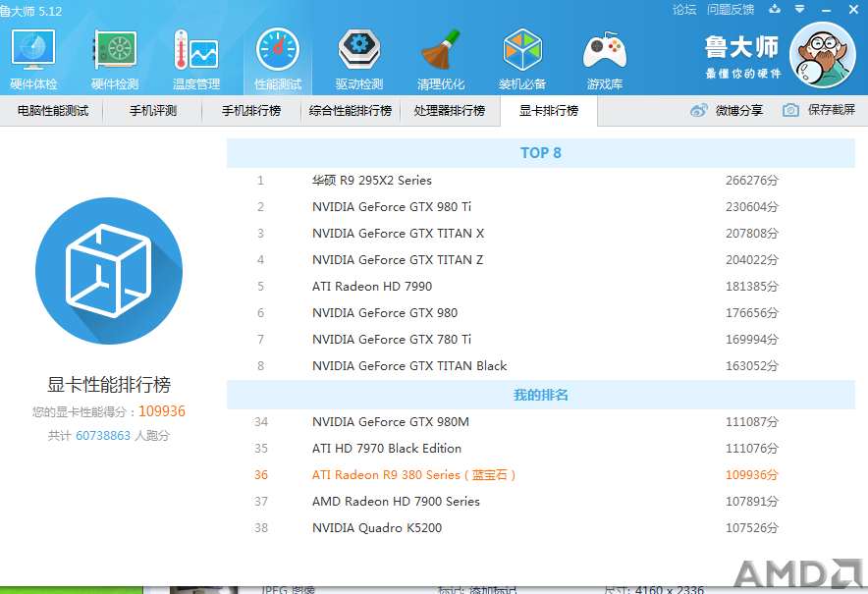The width and height of the screenshot is (868, 594).
Task: Switch to 手机评测 tab
Action: 153,111
